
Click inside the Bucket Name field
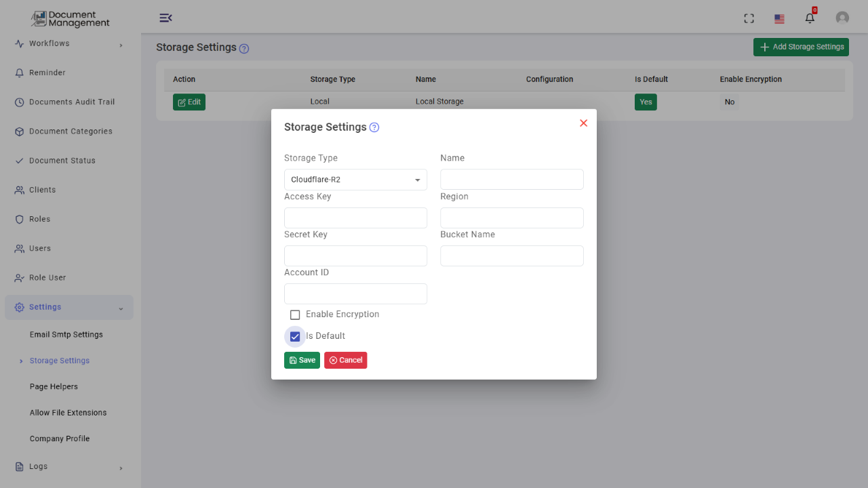click(x=511, y=256)
